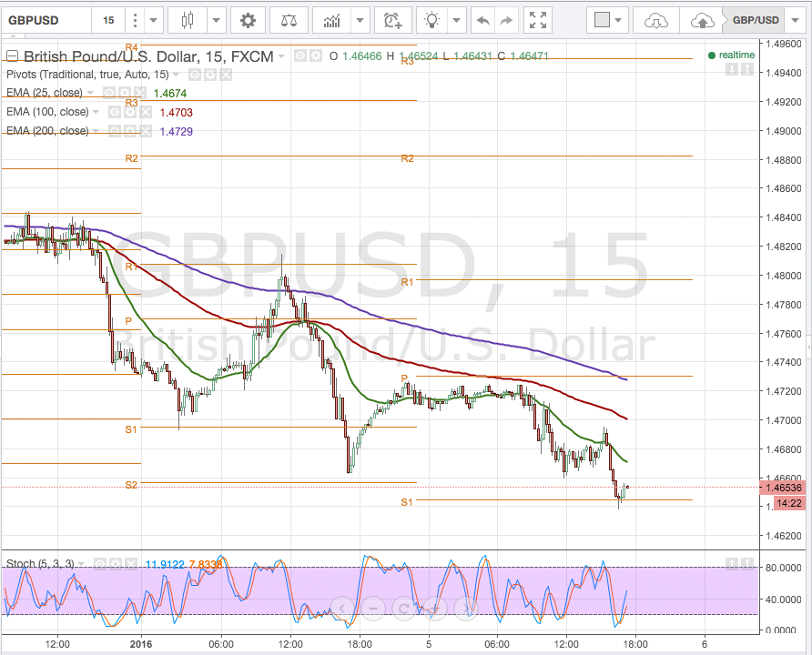Hide the EMA (25, close) indicator
The width and height of the screenshot is (812, 655).
pyautogui.click(x=110, y=92)
